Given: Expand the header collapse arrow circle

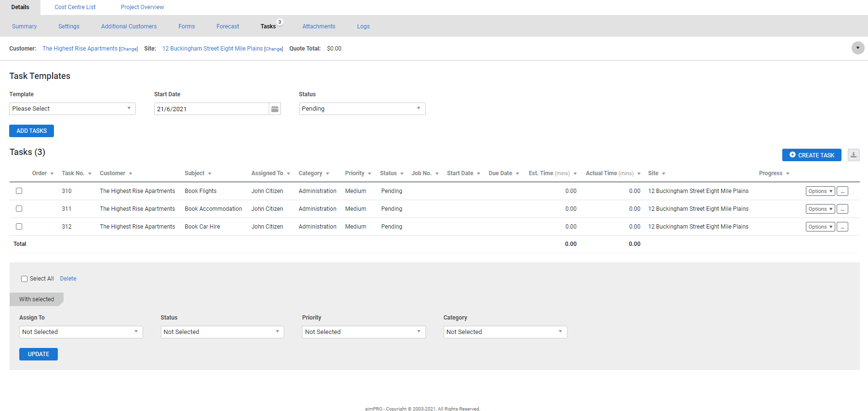Looking at the screenshot, I should pos(857,48).
